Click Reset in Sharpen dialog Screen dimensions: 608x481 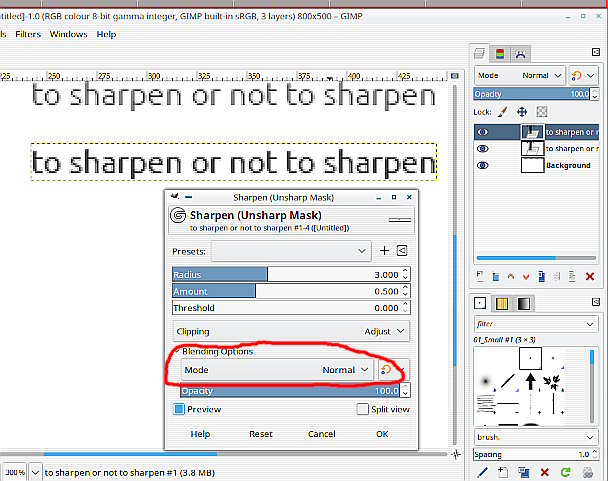click(x=261, y=434)
